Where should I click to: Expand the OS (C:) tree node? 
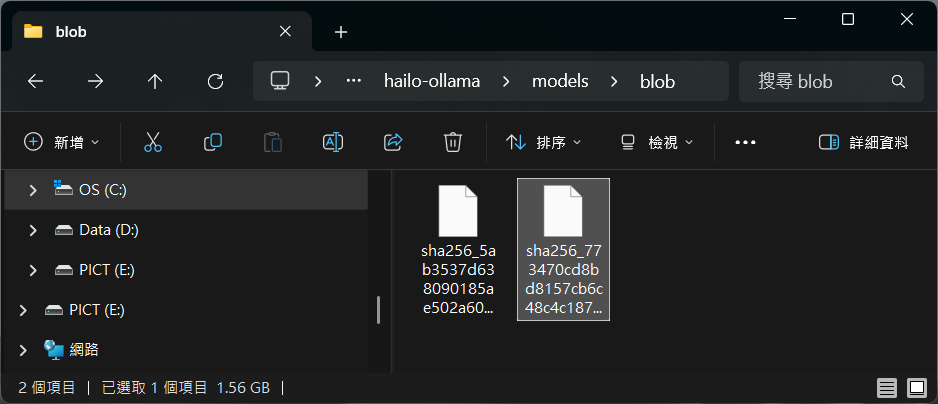[x=33, y=190]
